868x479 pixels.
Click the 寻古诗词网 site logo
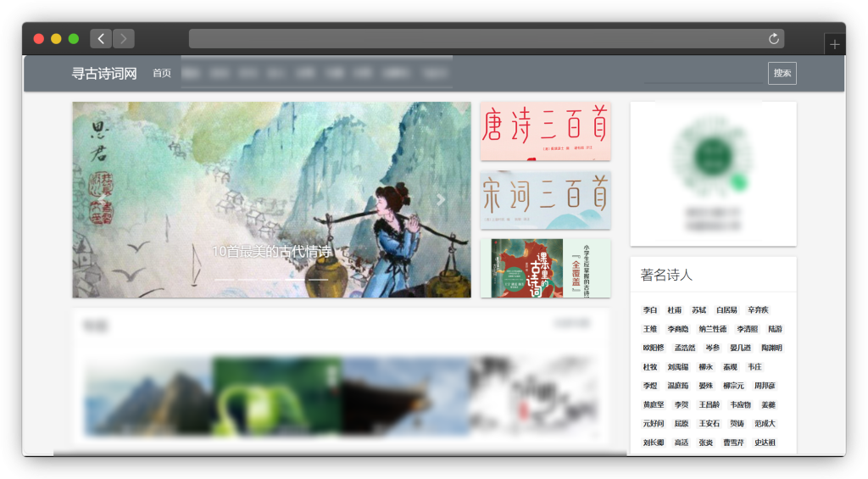tap(104, 74)
